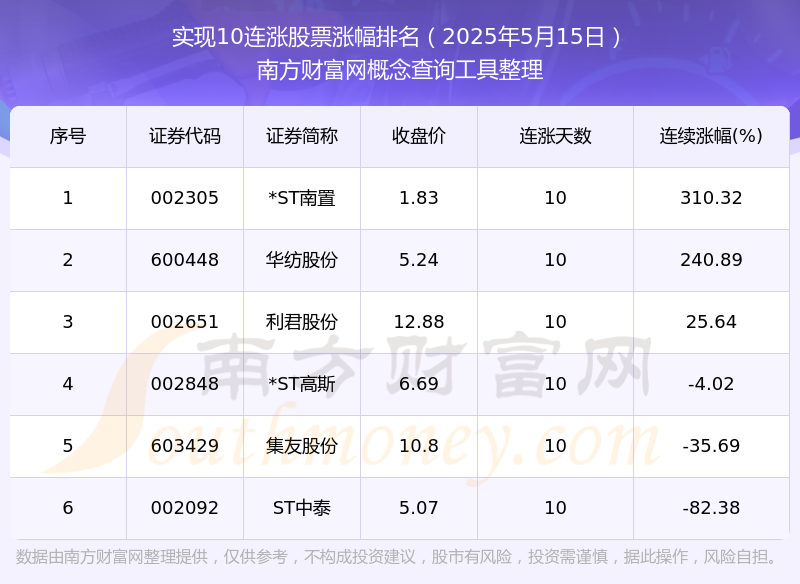Screen dimensions: 800x584
Task: Click sequence number 5
Action: click(68, 446)
